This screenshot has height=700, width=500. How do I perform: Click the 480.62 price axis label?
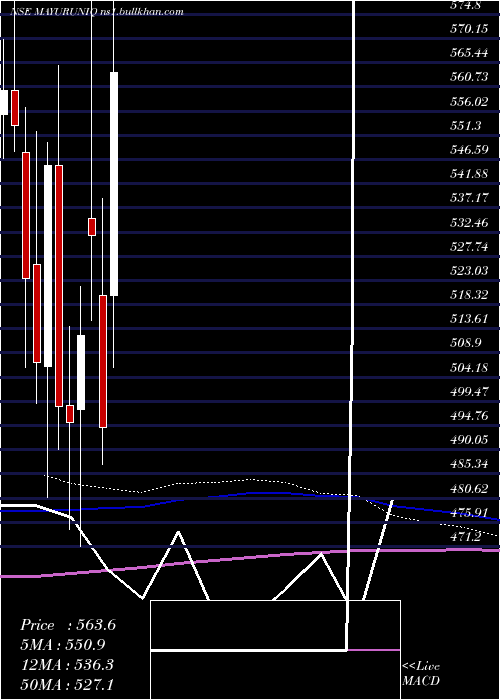coord(469,489)
